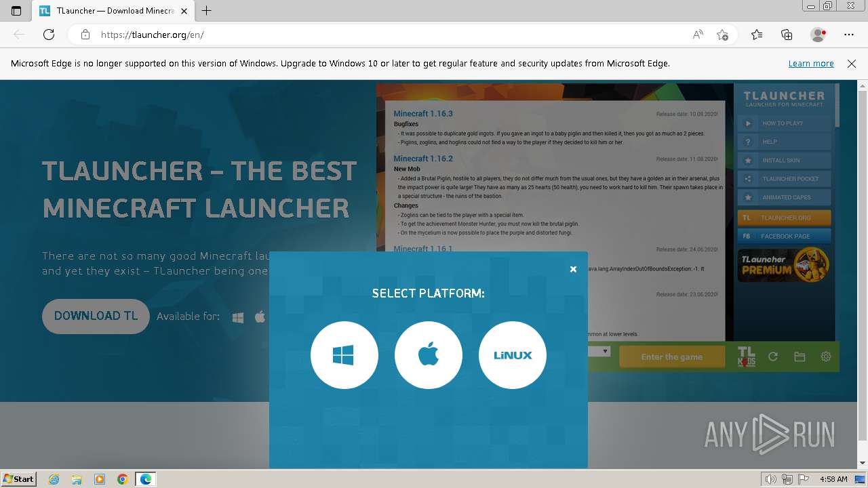This screenshot has width=868, height=488.
Task: Refresh the page with reload icon
Action: coord(49,35)
